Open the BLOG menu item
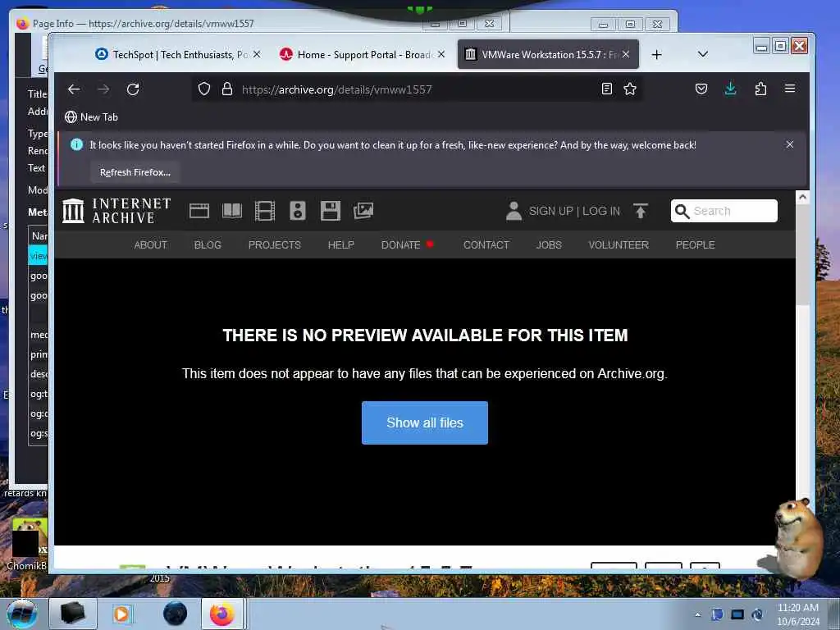 [208, 244]
